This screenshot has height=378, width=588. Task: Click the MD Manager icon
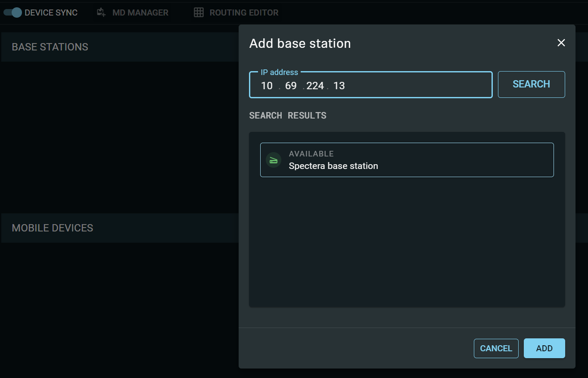(101, 12)
